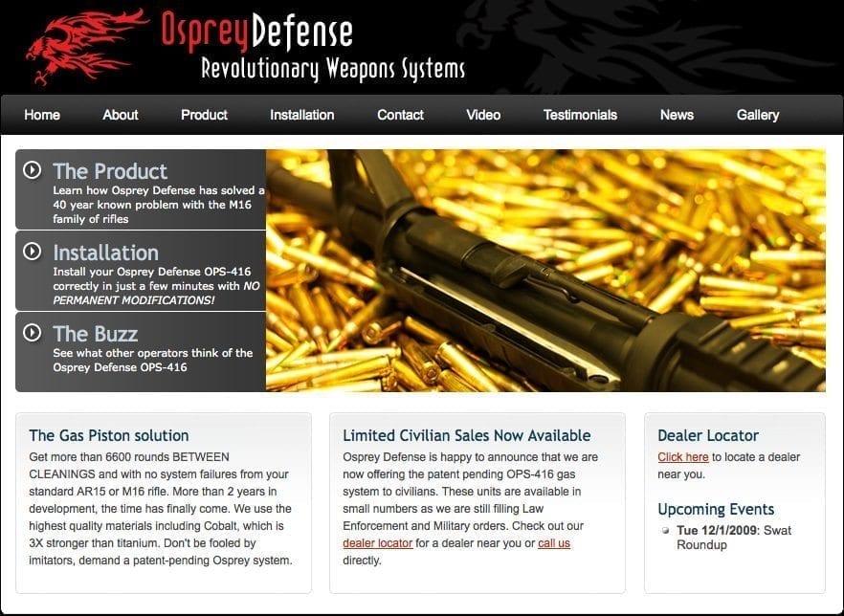Open the Video nav item
Viewport: 844px width, 616px height.
[483, 115]
